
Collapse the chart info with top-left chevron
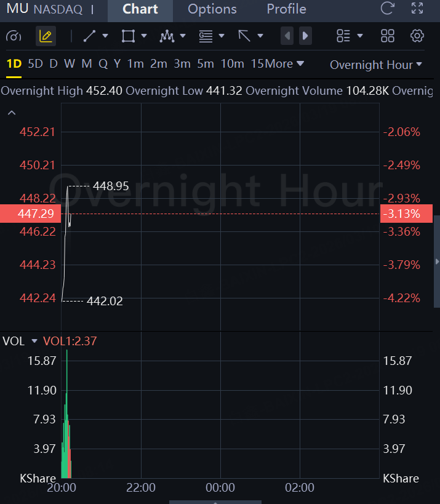[11, 113]
